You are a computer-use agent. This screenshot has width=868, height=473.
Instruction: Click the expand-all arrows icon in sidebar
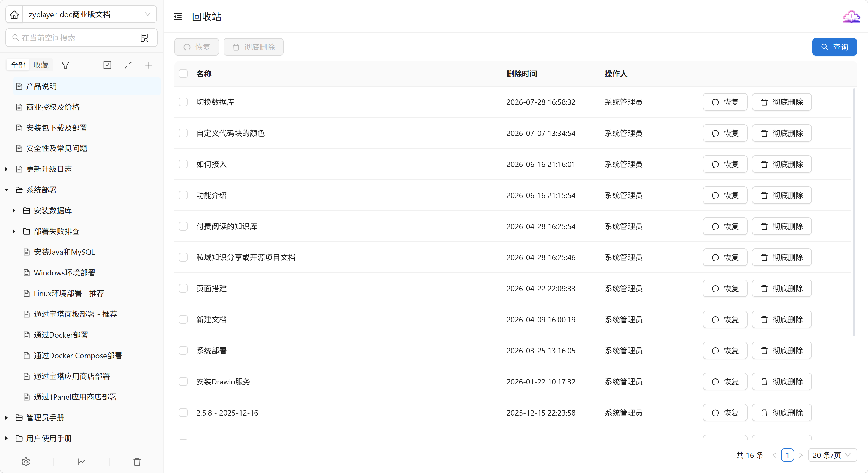[x=128, y=65]
